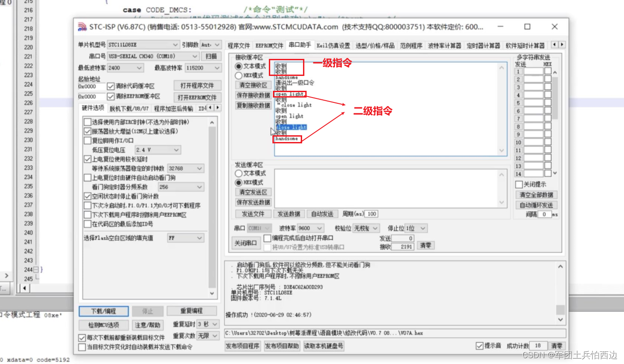The height and width of the screenshot is (364, 624).
Task: Toggle longer power-on reset delay checkbox
Action: tap(87, 159)
